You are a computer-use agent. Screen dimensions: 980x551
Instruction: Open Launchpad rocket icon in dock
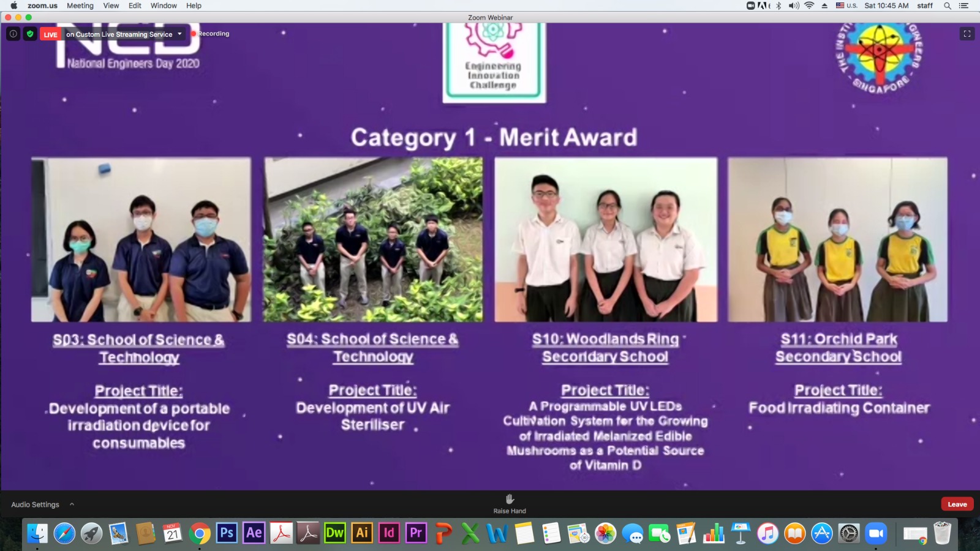tap(91, 533)
